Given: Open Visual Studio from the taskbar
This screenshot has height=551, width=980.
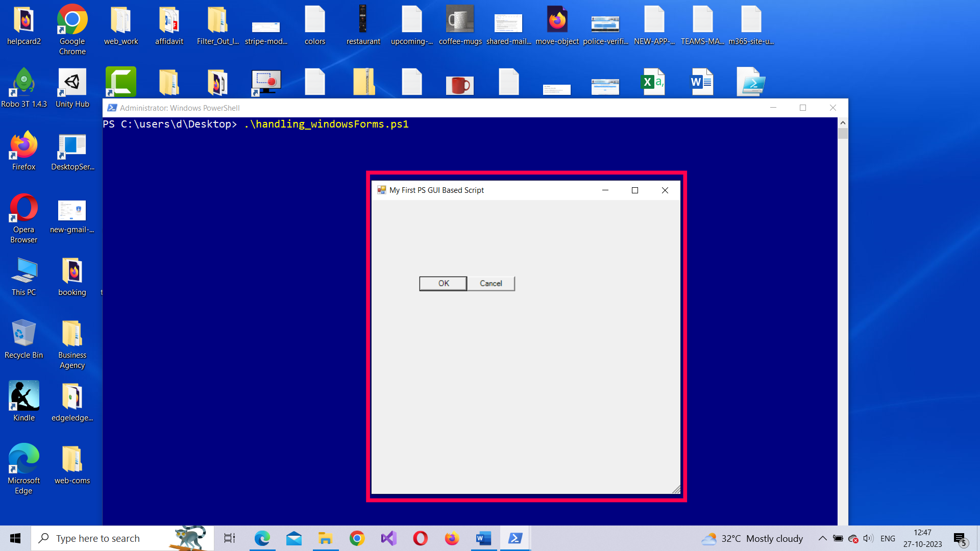Looking at the screenshot, I should [x=388, y=538].
